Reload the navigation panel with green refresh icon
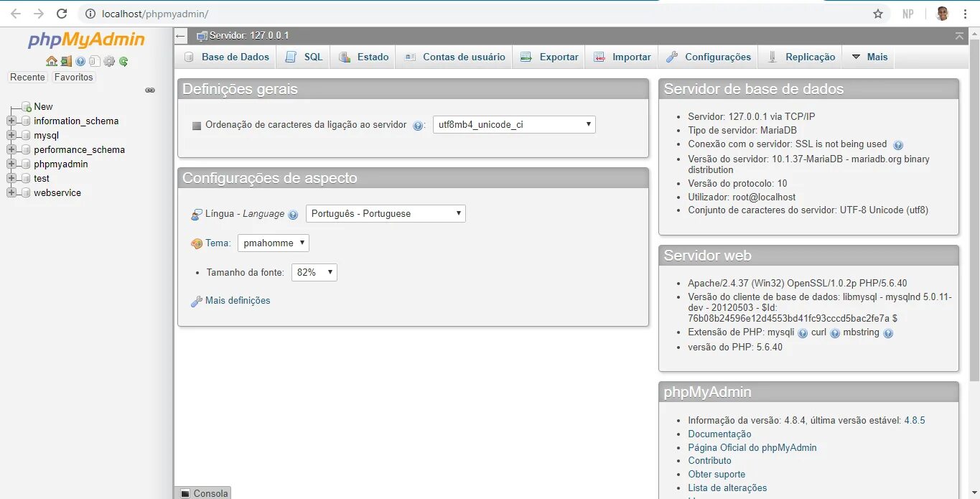This screenshot has width=980, height=499. point(123,62)
